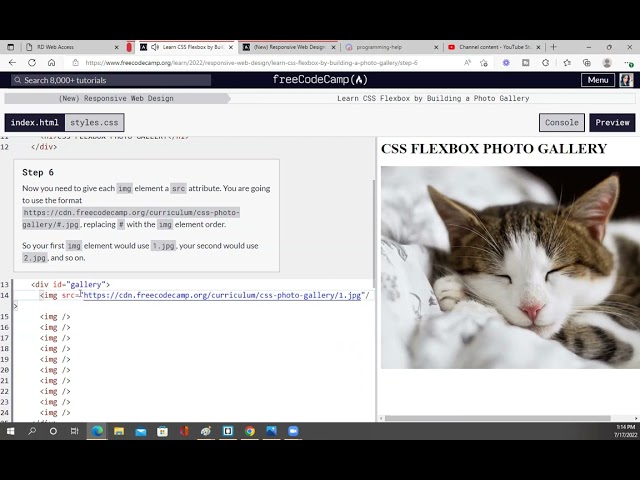Open the (New) Responsive Web Design breadcrumb
The width and height of the screenshot is (640, 480).
pos(116,98)
